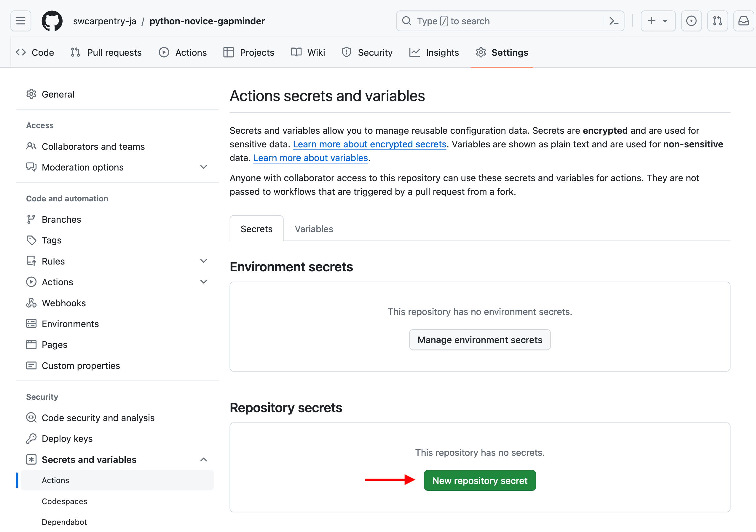Screen dimensions: 756x532
Task: Open Code security and analysis settings
Action: point(117,418)
